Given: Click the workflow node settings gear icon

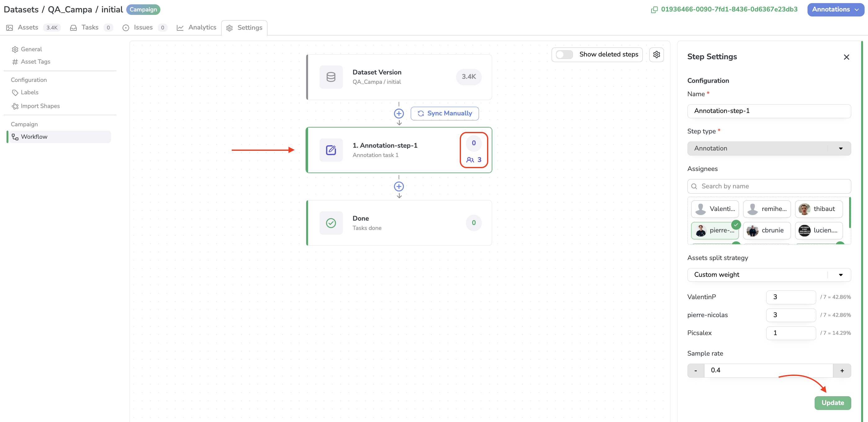Looking at the screenshot, I should pos(656,54).
